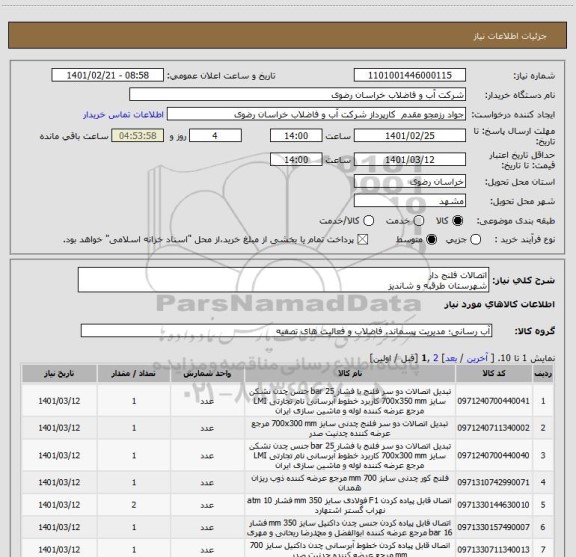Image resolution: width=576 pixels, height=557 pixels.
Task: Click the تاریخ نیاز column header
Action: point(59,374)
